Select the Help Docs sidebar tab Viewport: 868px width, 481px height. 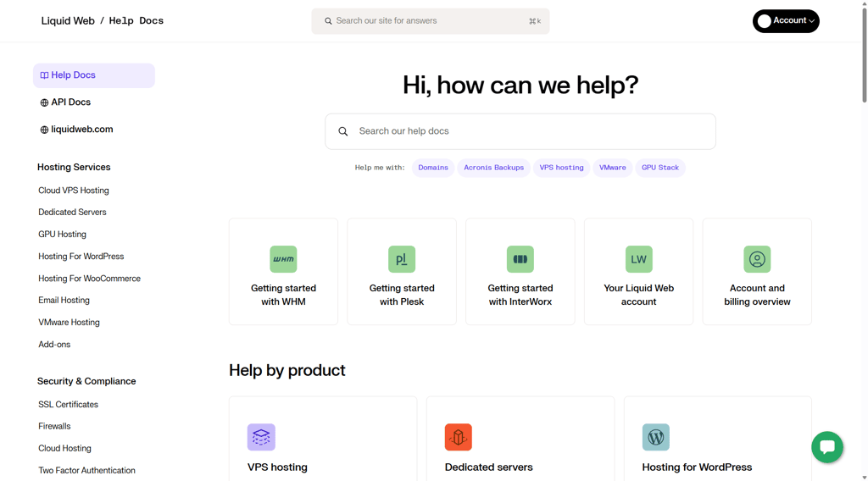point(93,75)
